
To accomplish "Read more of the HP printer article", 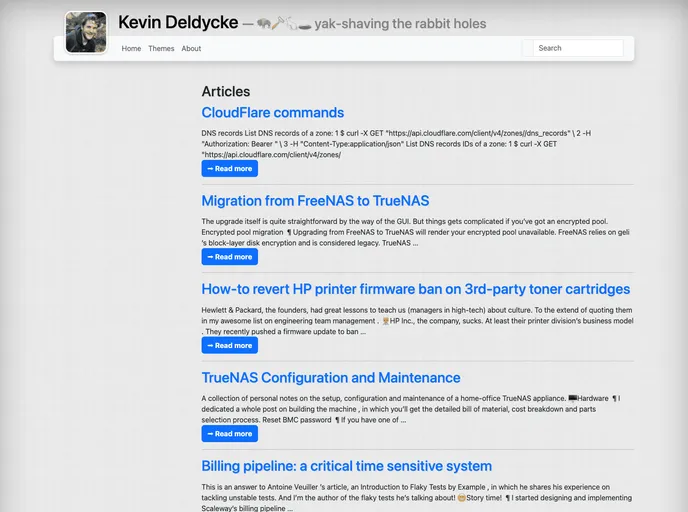I will [x=229, y=345].
